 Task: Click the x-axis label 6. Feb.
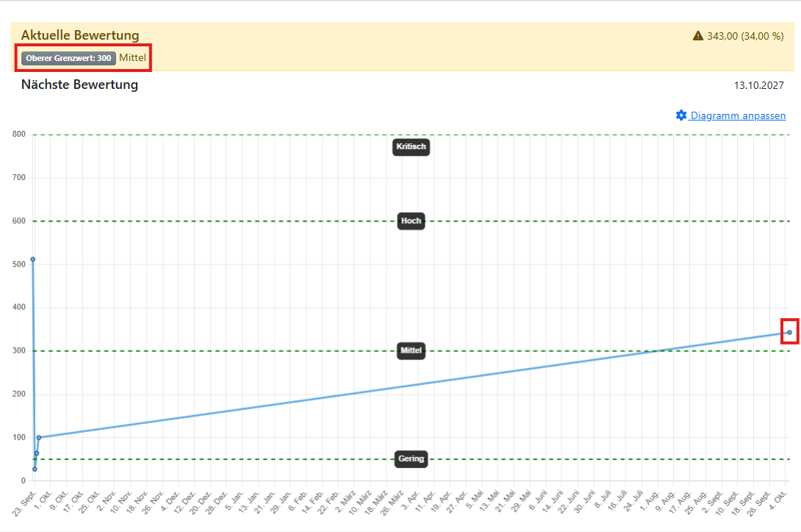pos(299,501)
